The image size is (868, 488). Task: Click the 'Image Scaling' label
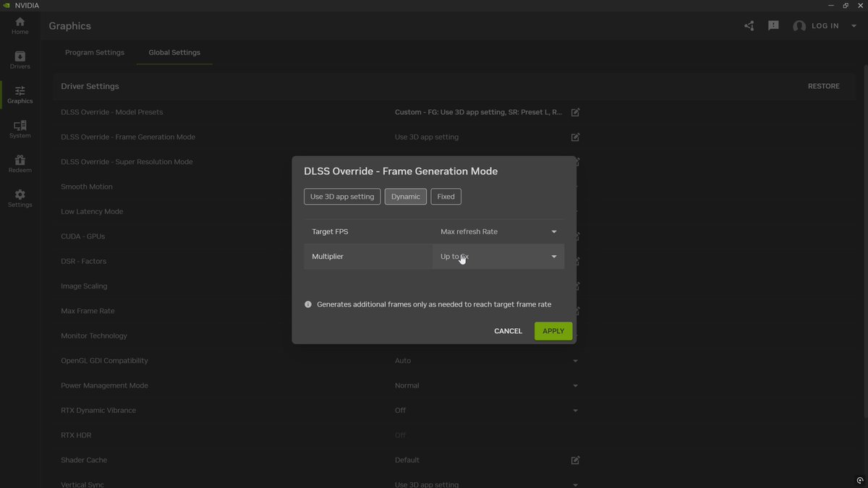tap(84, 286)
